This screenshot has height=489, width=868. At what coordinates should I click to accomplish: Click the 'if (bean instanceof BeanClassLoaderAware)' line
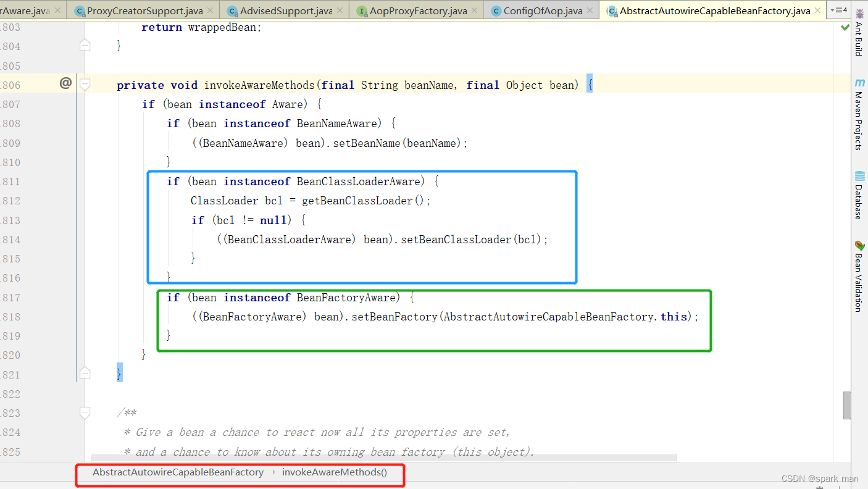point(303,182)
